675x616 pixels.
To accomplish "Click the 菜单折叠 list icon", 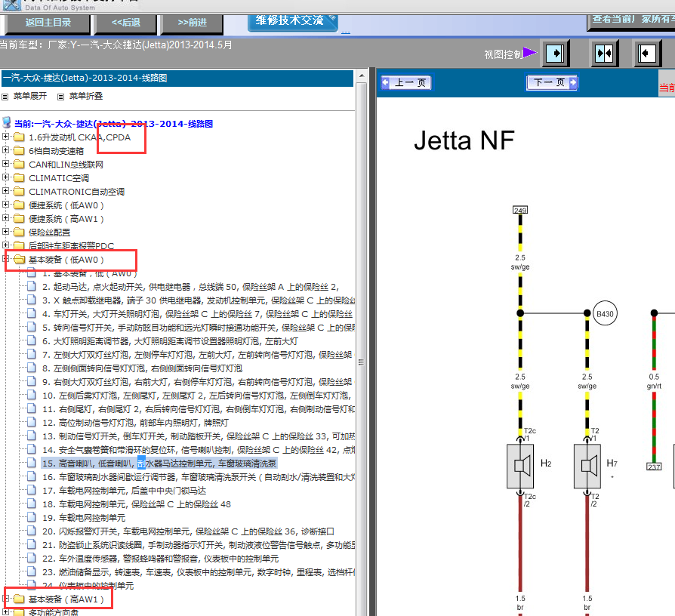I will [60, 97].
